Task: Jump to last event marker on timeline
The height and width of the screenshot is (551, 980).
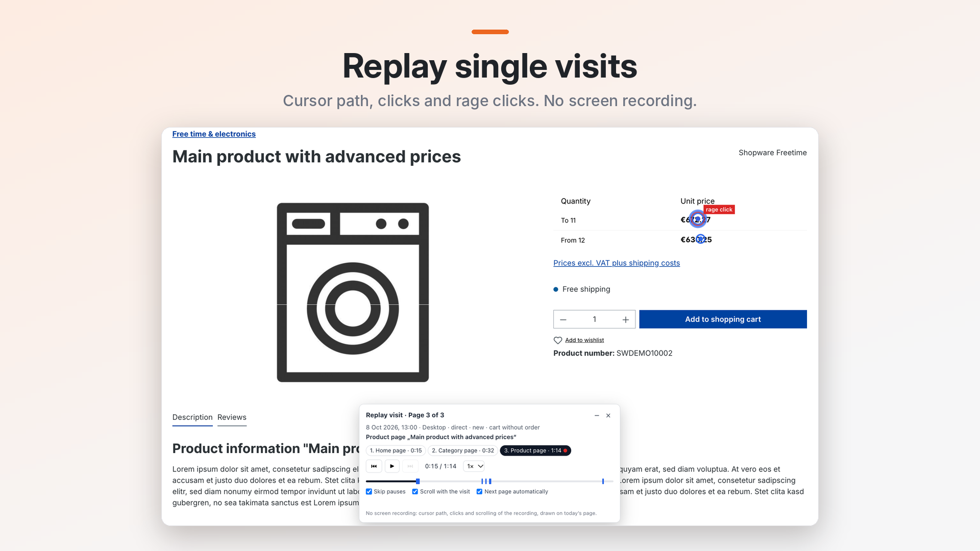Action: (603, 482)
